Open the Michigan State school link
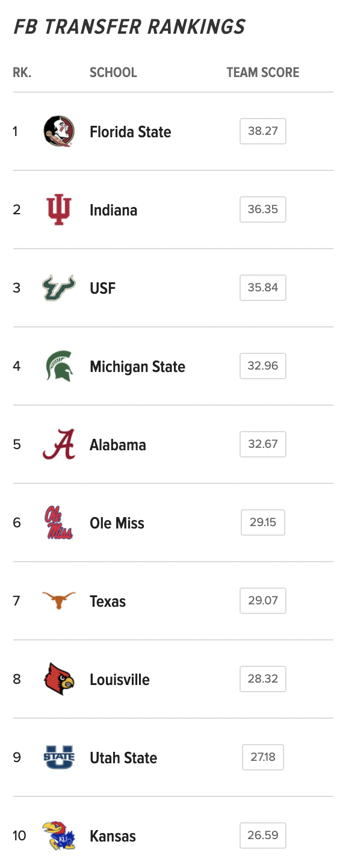The height and width of the screenshot is (868, 337). [138, 367]
